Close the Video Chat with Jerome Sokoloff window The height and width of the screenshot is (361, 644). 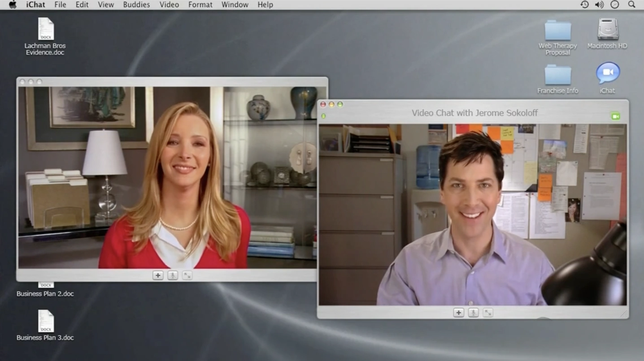pyautogui.click(x=323, y=104)
